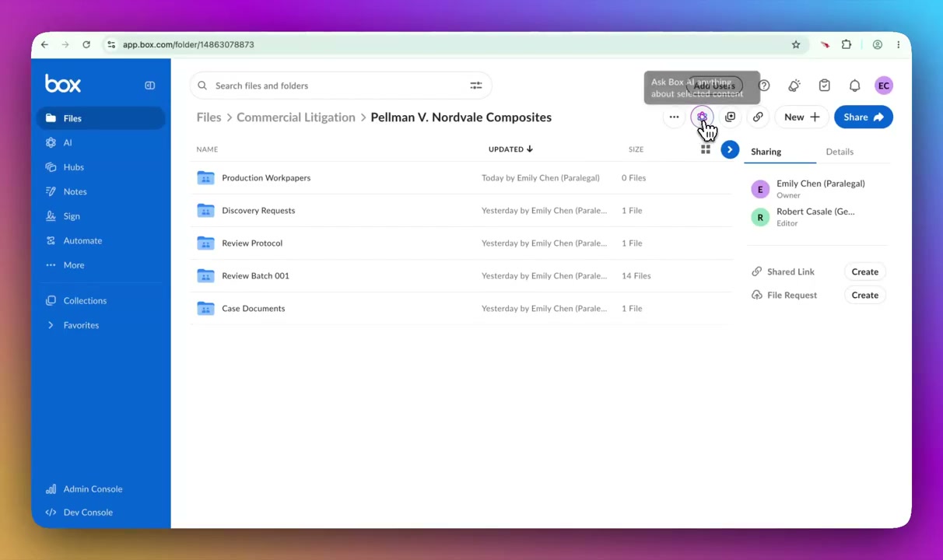943x560 pixels.
Task: Open Sign in the sidebar
Action: [72, 216]
